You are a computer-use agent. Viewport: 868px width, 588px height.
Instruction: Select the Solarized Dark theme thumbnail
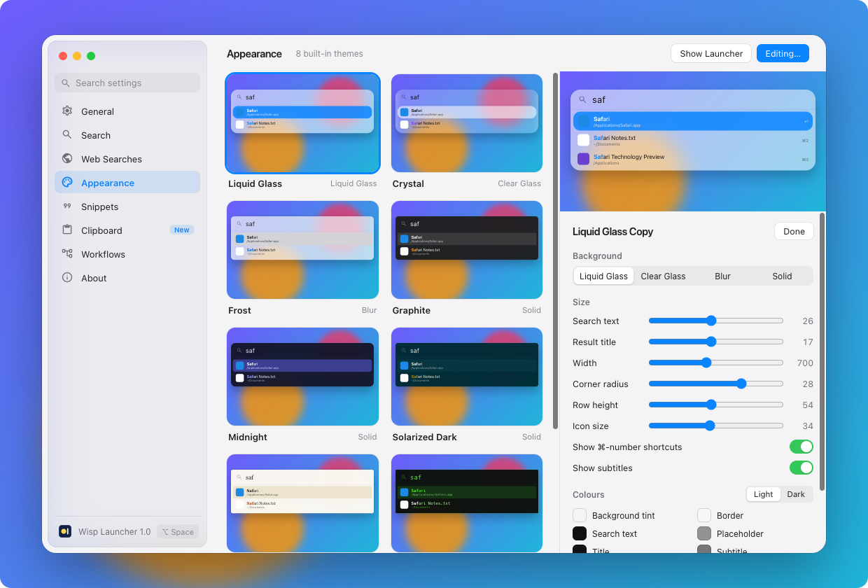(467, 377)
